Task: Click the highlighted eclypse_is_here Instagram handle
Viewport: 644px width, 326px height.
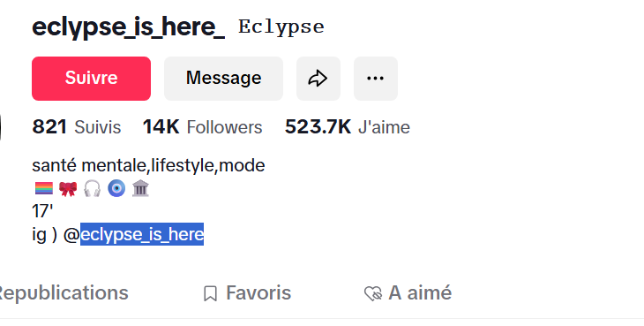Action: pos(142,234)
